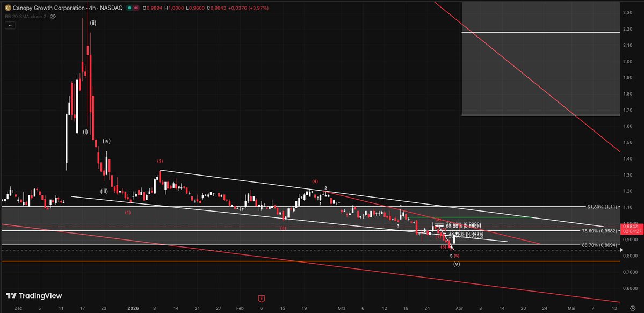644x313 pixels.
Task: Collapse the indicator legend with chevron
Action: pos(10,25)
